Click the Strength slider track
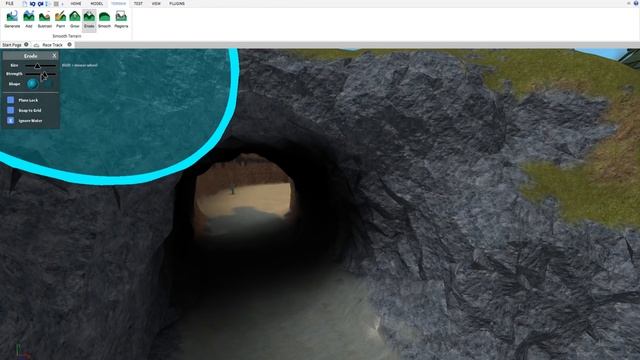 coord(41,74)
